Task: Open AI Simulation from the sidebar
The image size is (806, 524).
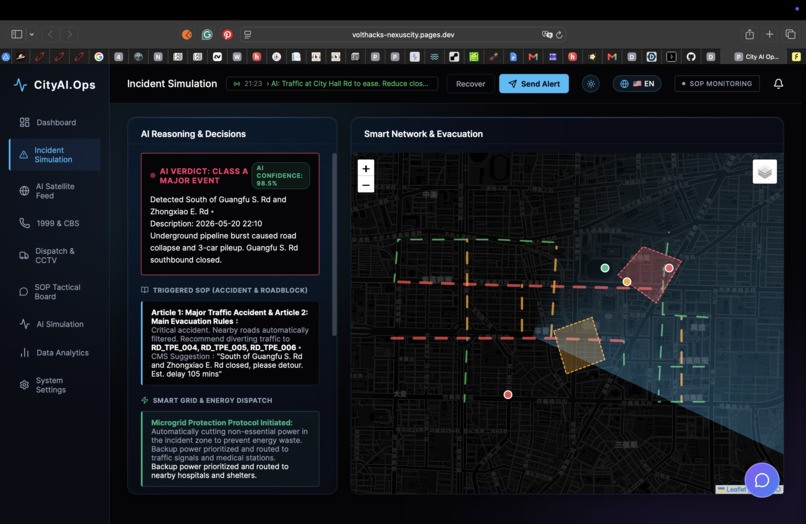Action: tap(54, 324)
